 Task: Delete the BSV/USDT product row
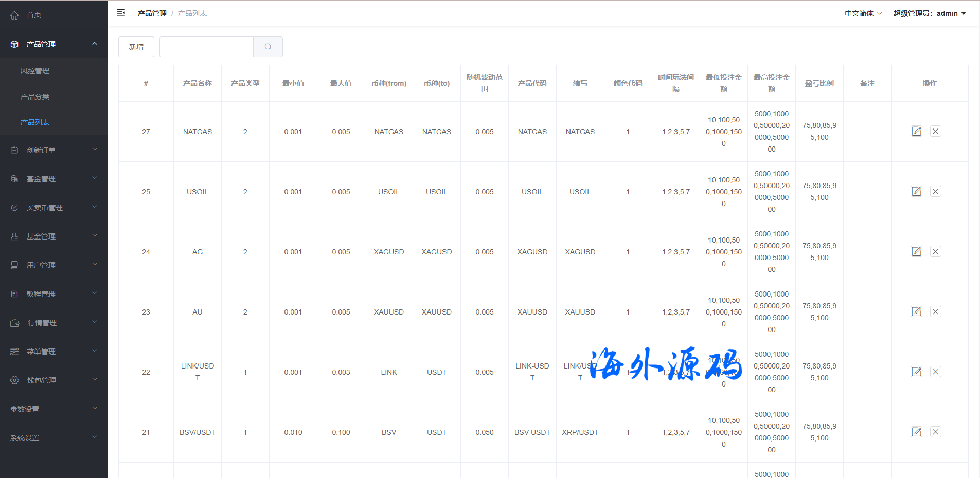pyautogui.click(x=935, y=432)
